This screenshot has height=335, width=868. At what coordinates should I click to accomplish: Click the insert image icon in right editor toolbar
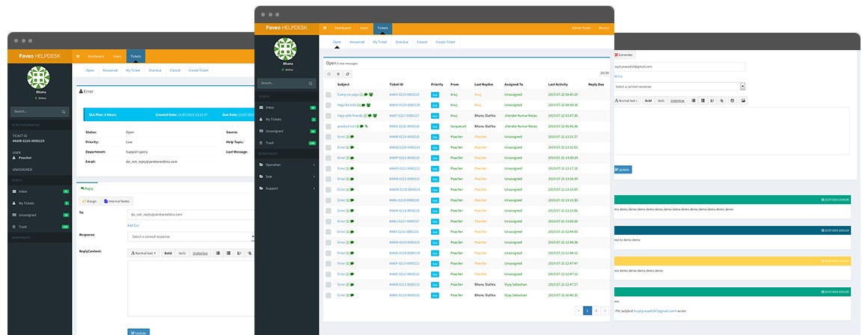[744, 101]
